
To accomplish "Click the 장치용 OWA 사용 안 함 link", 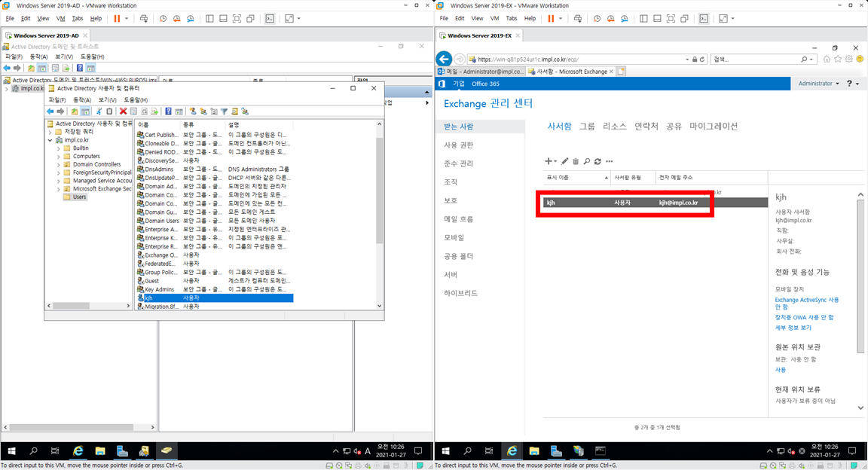I will point(804,317).
